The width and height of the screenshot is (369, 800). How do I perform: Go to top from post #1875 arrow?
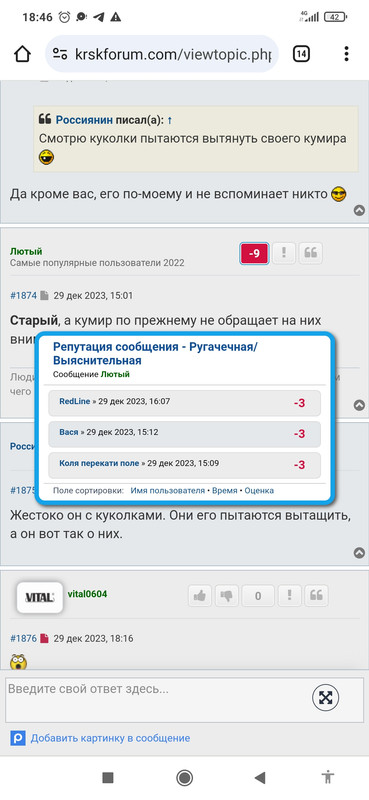[x=359, y=553]
